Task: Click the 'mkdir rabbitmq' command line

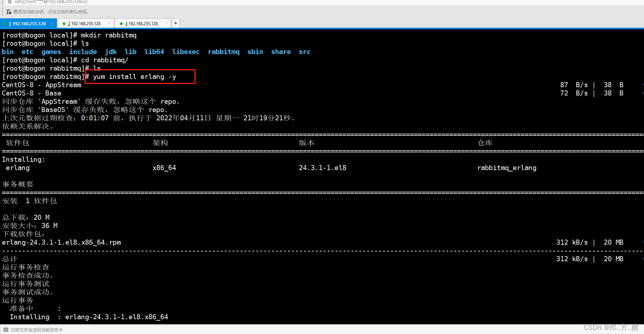Action: [x=69, y=35]
